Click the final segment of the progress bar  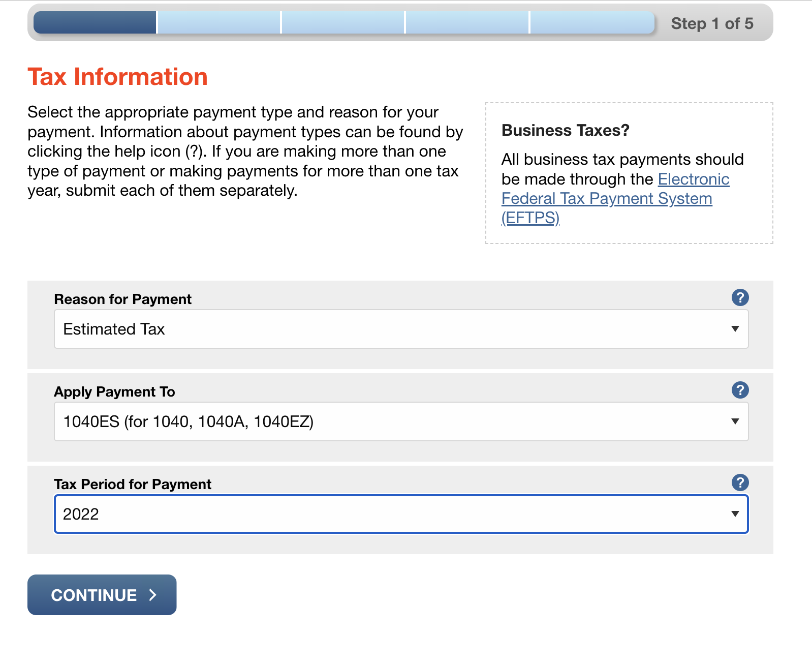click(592, 22)
